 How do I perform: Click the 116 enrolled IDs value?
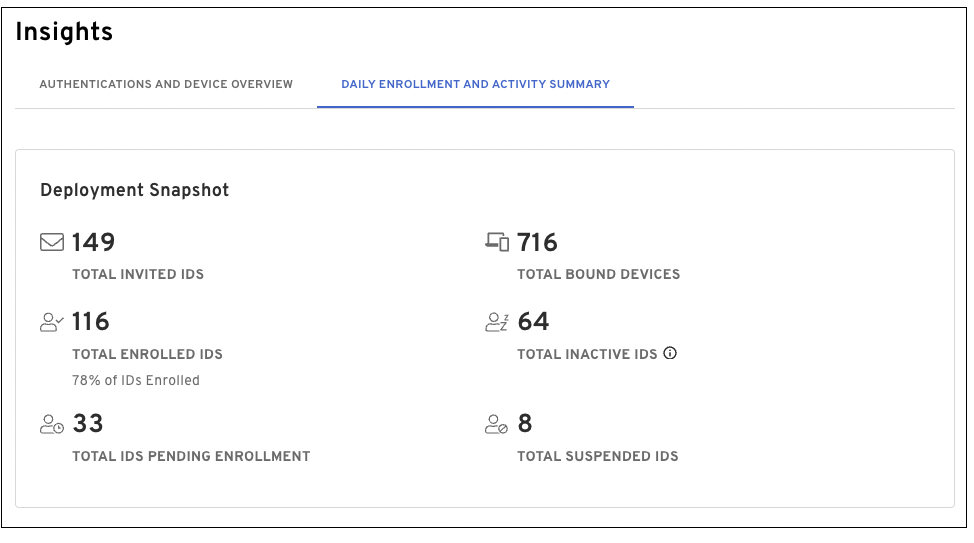[x=91, y=322]
